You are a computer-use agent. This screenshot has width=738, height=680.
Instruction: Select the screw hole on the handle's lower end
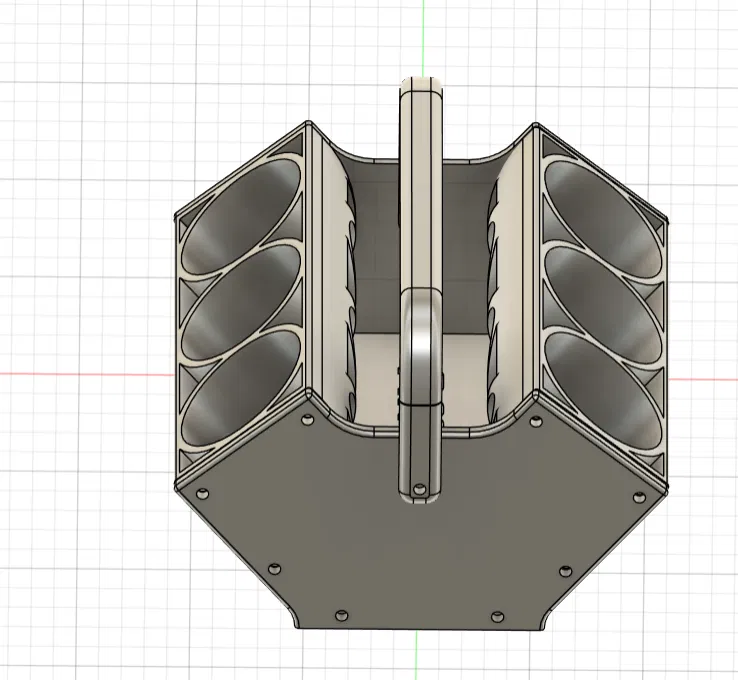(418, 490)
